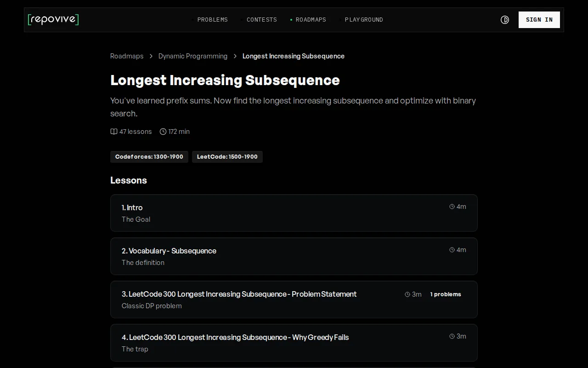Click the repovive logo
The image size is (588, 368).
(53, 19)
